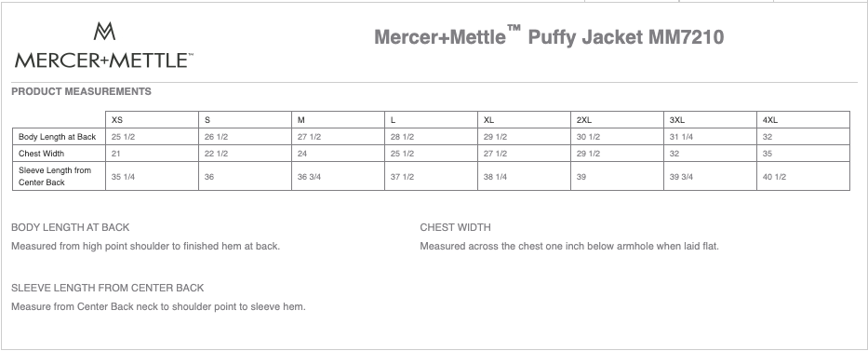Click the Mercer+Mettle logo
The height and width of the screenshot is (351, 868).
(x=104, y=45)
